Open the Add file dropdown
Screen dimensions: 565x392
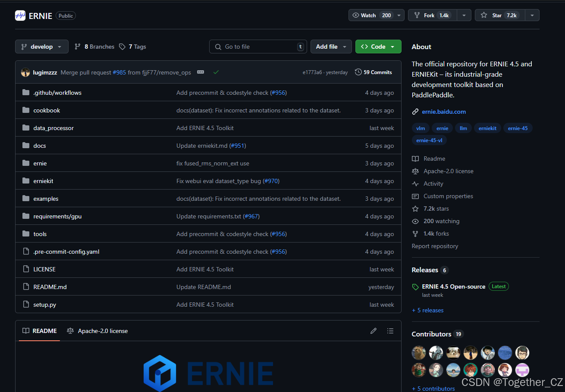coord(331,47)
